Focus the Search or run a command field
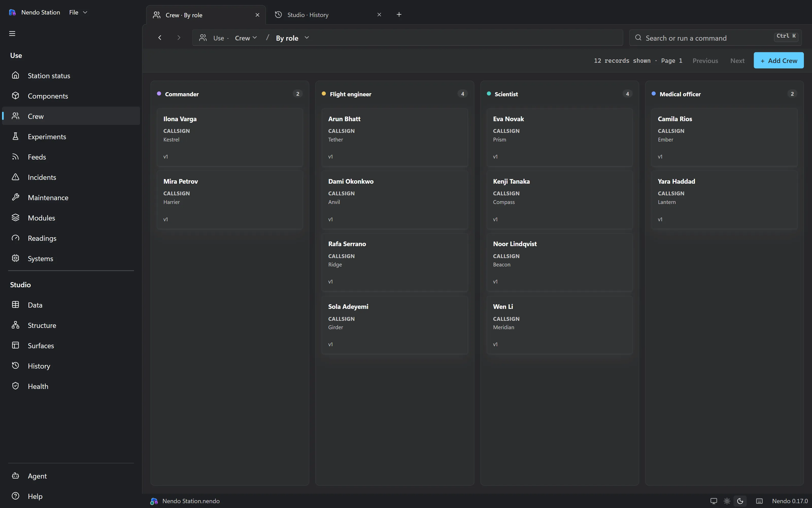 [x=715, y=38]
